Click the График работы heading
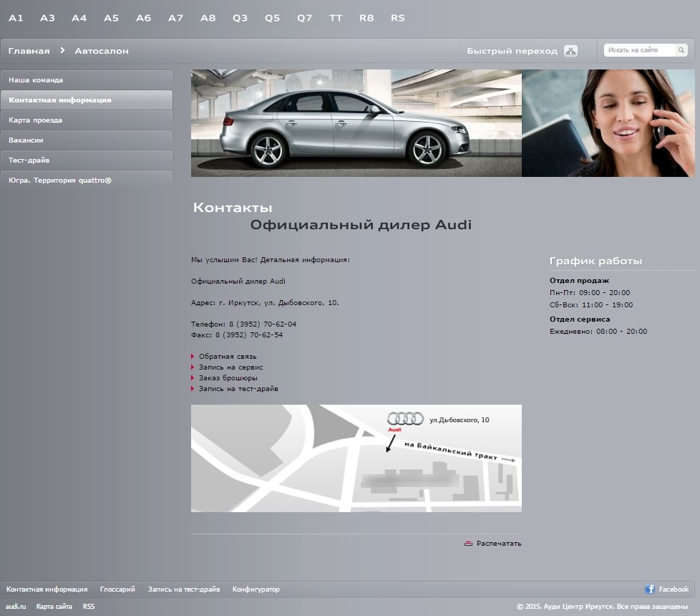Viewport: 700px width, 616px height. click(596, 261)
